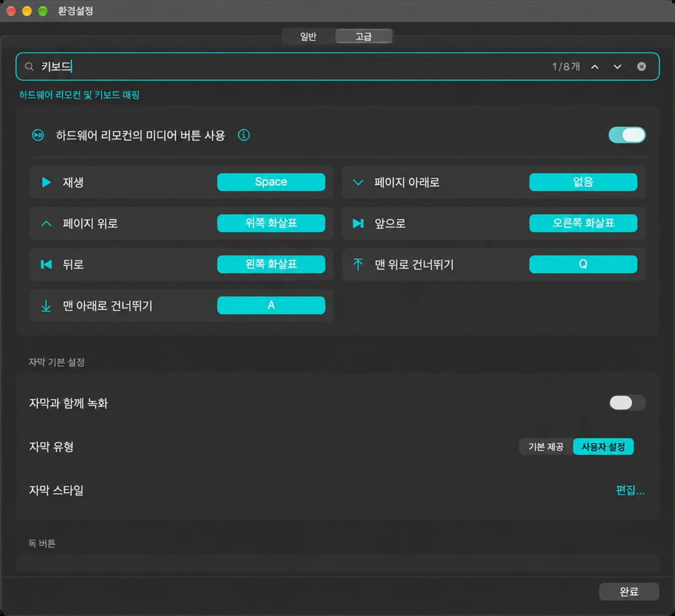Change 앞으로 오른쪽 화살표 mapping
675x616 pixels.
click(583, 223)
